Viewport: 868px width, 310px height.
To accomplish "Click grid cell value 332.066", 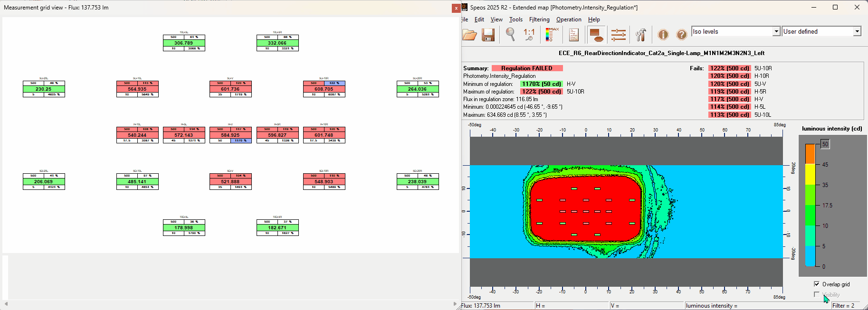I will [x=277, y=43].
